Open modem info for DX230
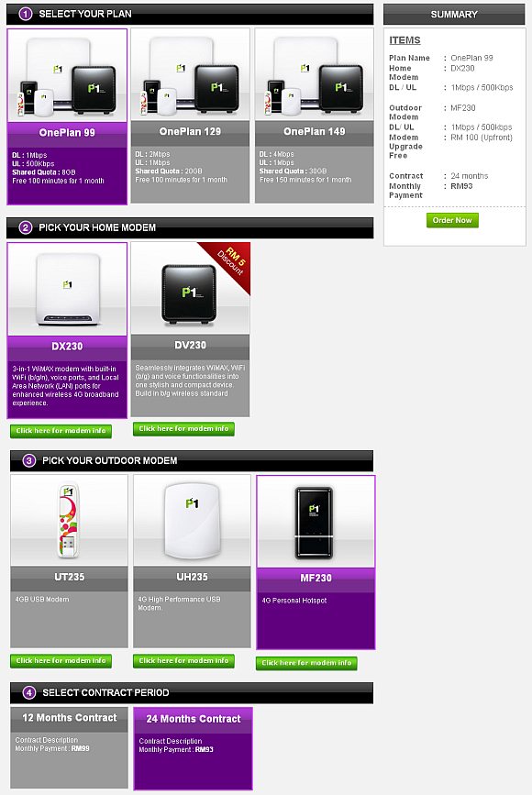 tap(61, 431)
